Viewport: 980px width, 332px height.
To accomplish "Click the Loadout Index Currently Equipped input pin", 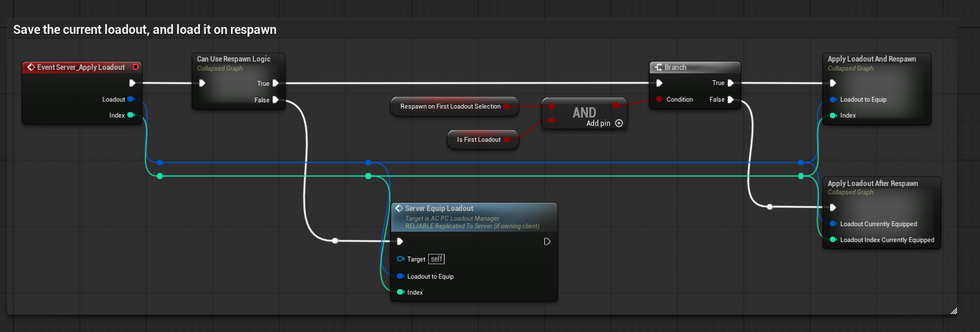I will 833,240.
